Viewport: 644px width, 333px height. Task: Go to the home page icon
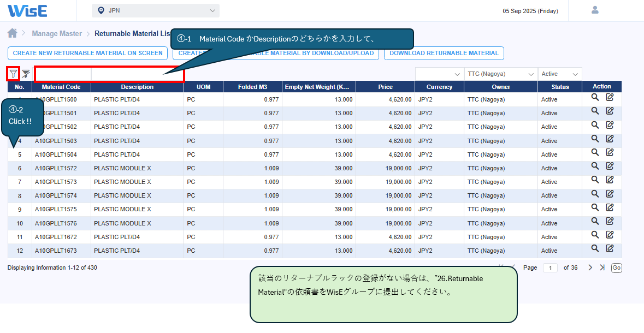click(x=12, y=33)
